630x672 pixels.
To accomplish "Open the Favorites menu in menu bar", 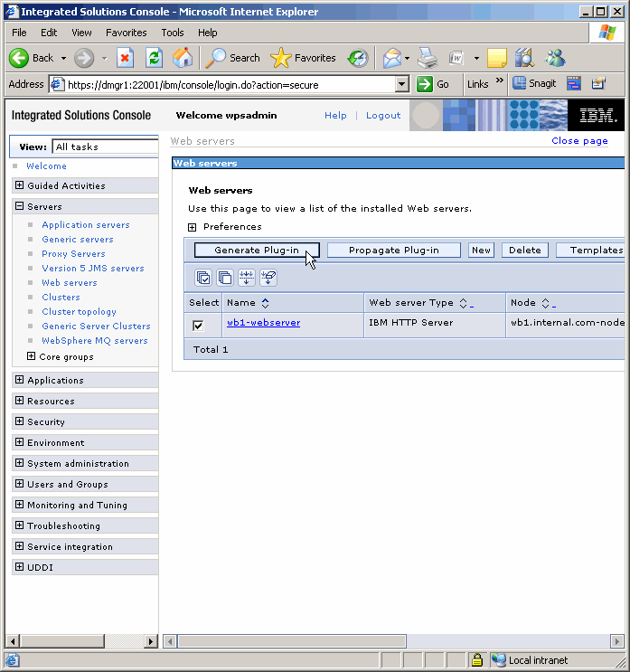I will pyautogui.click(x=126, y=33).
